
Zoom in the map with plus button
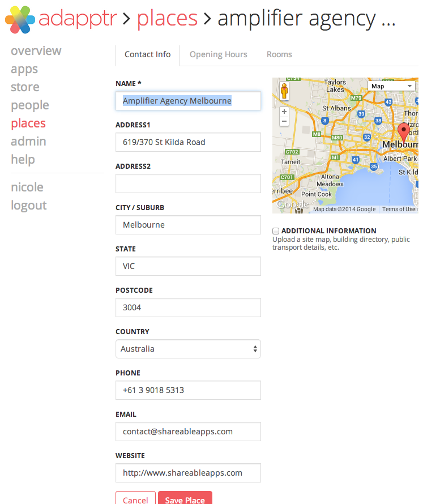tap(284, 112)
